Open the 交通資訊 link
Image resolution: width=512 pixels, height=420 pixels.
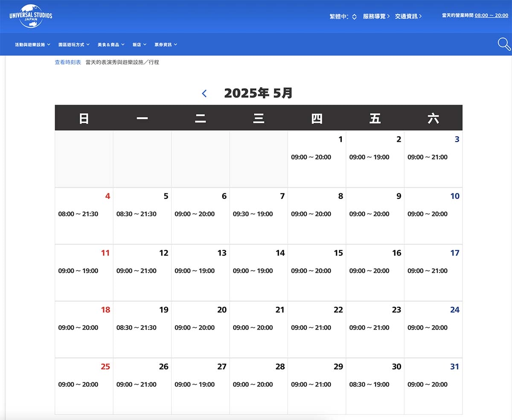(x=408, y=16)
